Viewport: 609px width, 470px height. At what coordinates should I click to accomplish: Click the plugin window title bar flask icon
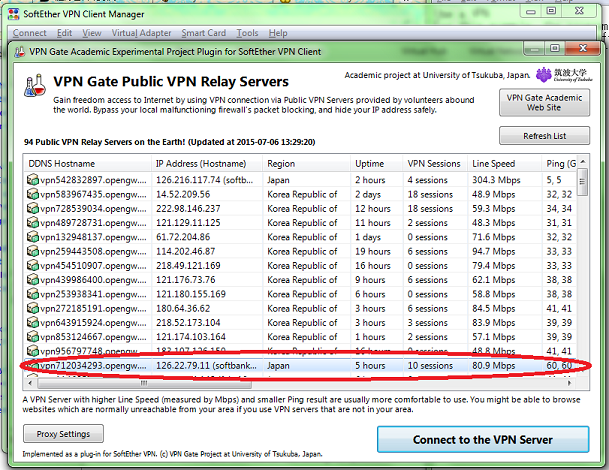click(x=19, y=52)
